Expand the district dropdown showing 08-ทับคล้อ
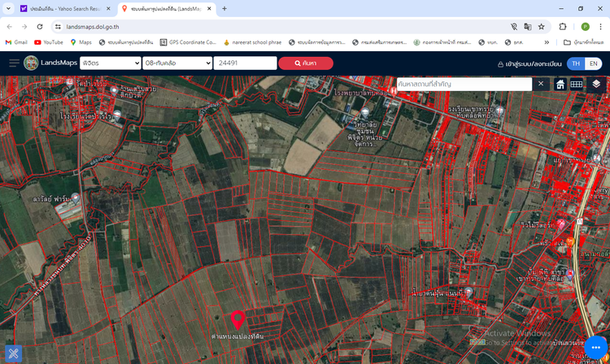 pos(176,63)
